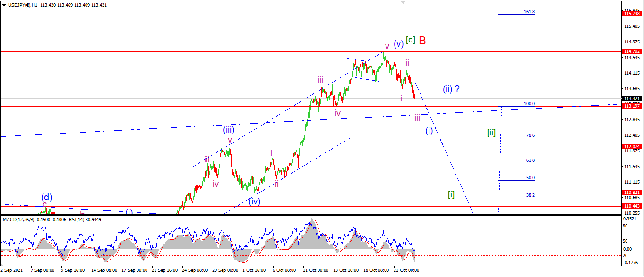644x277 pixels.
Task: Select the 113.421 current price tag
Action: [x=632, y=98]
